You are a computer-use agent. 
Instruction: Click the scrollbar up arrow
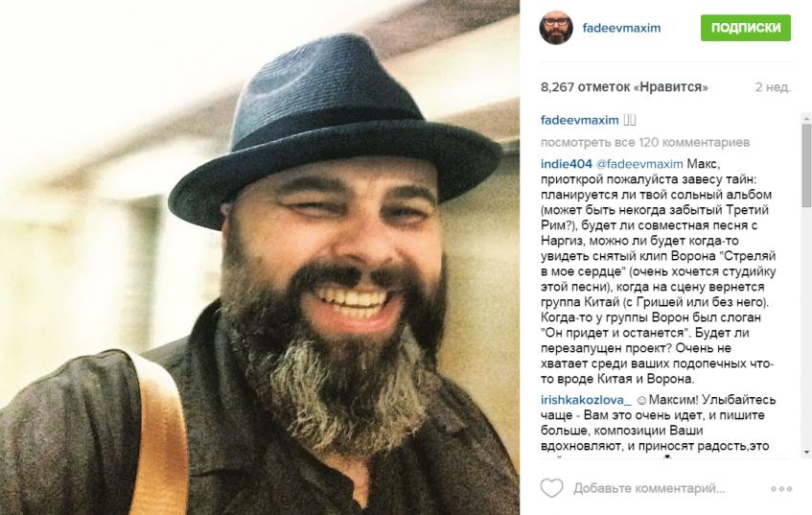point(806,118)
